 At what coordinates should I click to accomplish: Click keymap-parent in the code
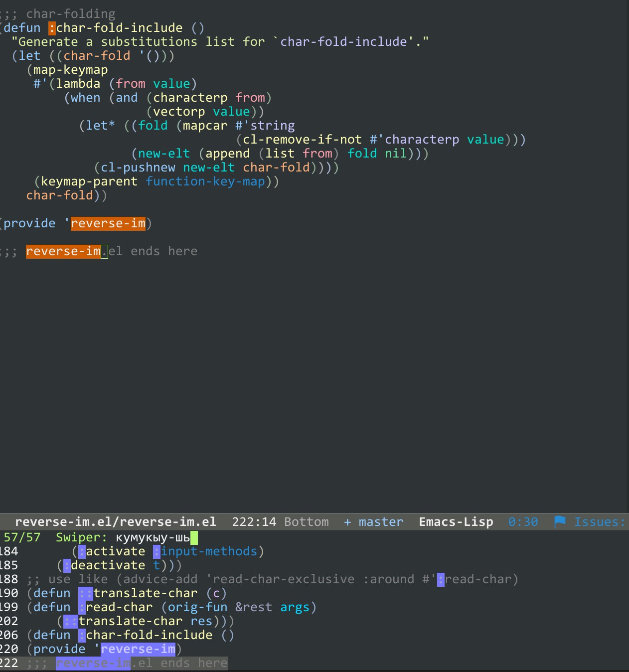[89, 181]
